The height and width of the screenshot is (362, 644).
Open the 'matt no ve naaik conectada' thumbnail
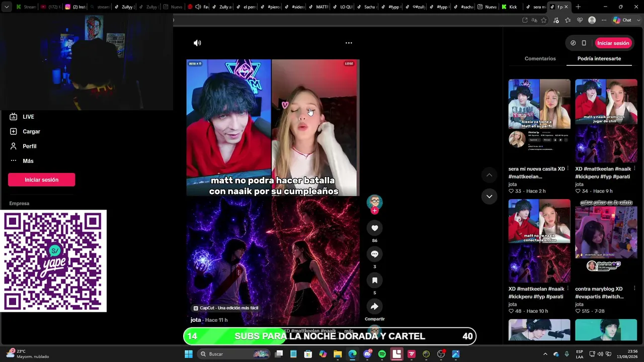tap(539, 241)
